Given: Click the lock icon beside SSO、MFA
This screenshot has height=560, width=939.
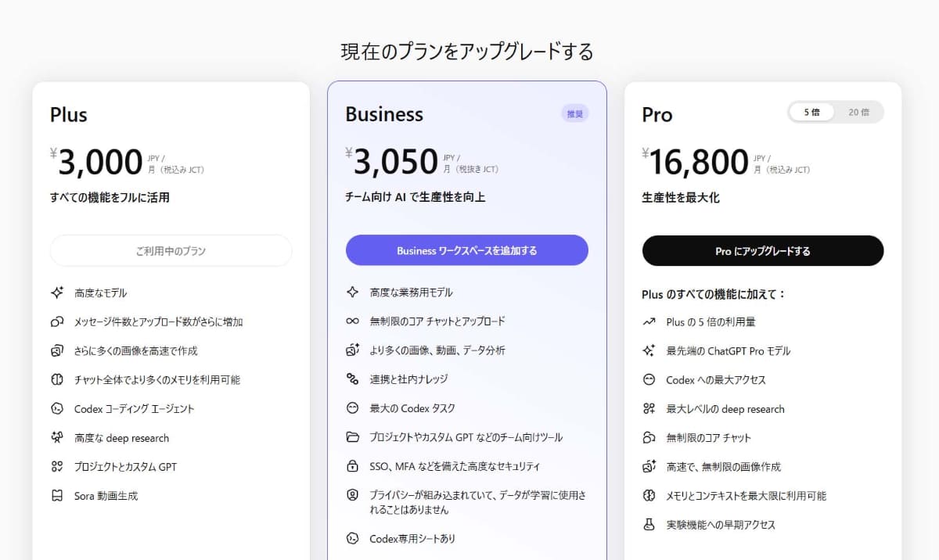Looking at the screenshot, I should coord(352,466).
